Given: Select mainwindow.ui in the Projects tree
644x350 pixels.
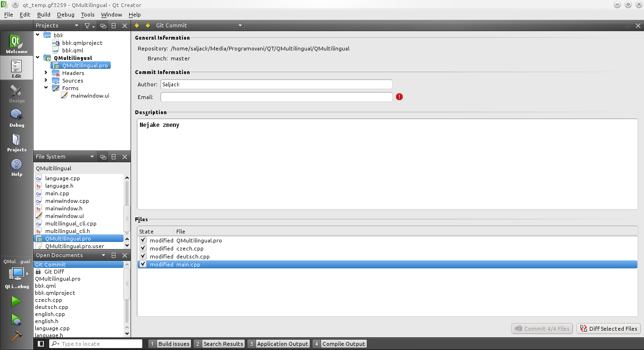Looking at the screenshot, I should (x=90, y=96).
